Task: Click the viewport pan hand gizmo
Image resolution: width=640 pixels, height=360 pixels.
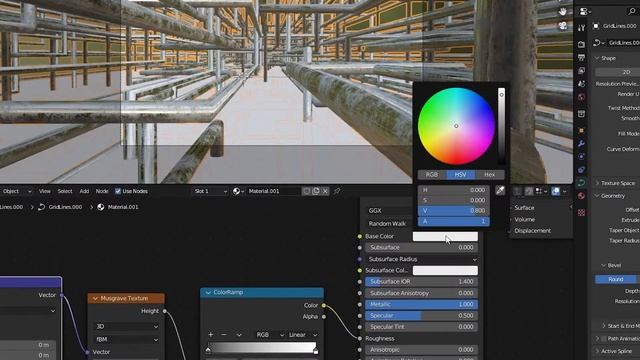Action: click(562, 11)
